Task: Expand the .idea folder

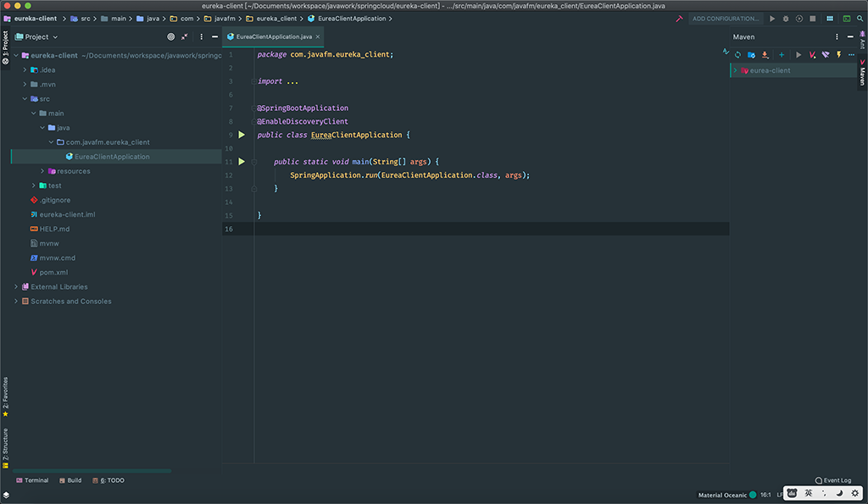Action: [x=25, y=70]
